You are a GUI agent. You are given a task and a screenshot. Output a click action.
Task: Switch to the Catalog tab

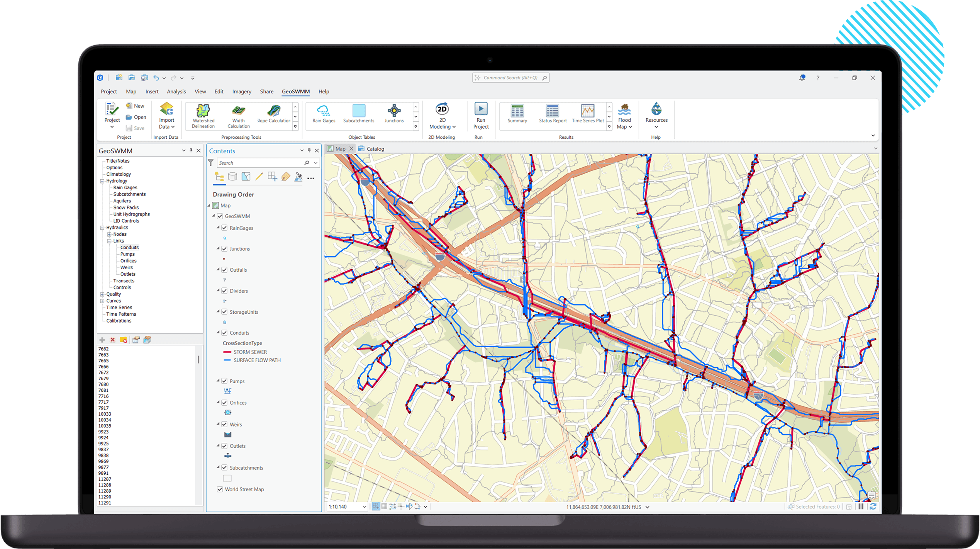point(375,148)
